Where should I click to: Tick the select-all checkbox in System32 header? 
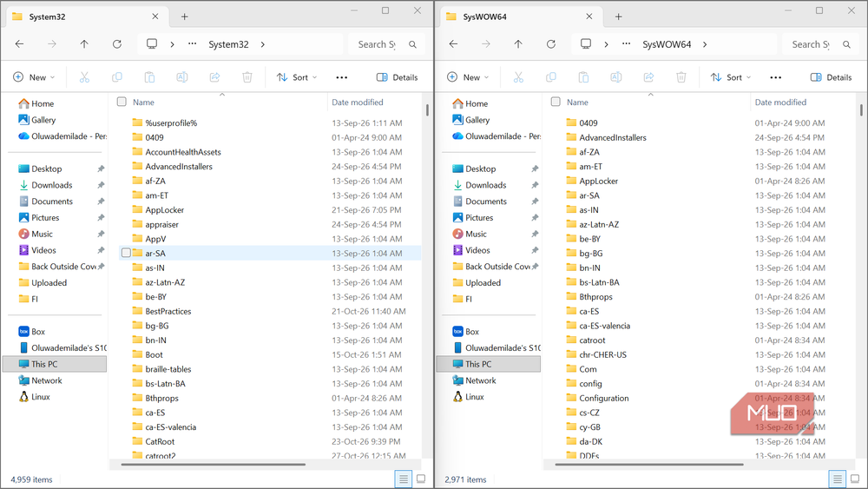point(122,102)
